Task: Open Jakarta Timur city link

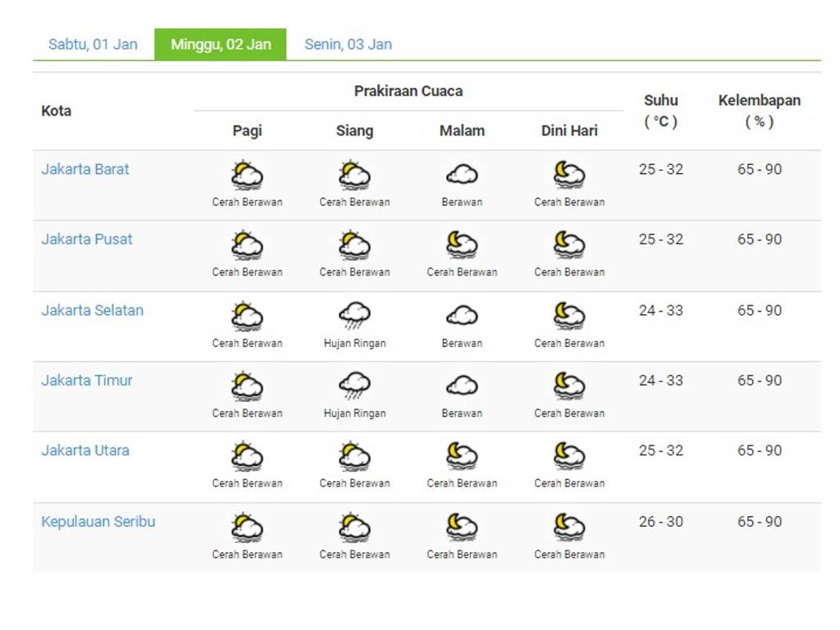Action: tap(87, 381)
